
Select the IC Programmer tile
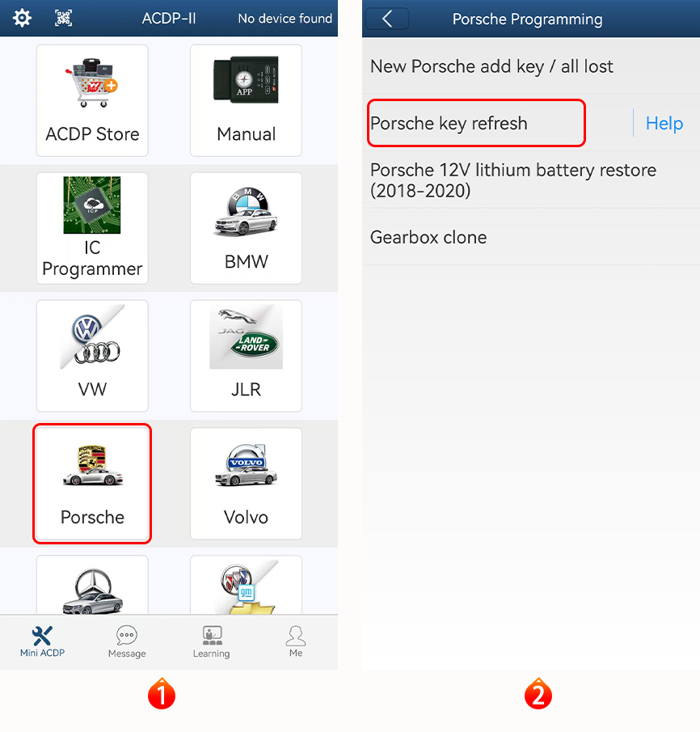[x=92, y=228]
